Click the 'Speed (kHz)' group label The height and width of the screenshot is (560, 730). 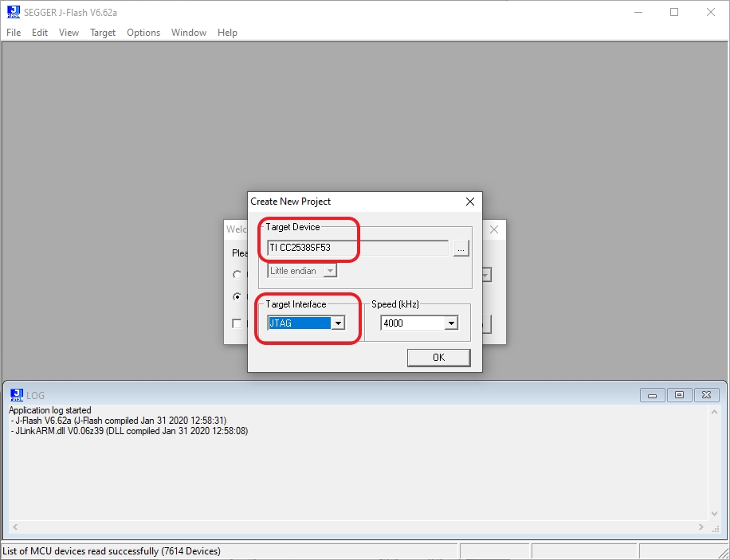tap(395, 304)
